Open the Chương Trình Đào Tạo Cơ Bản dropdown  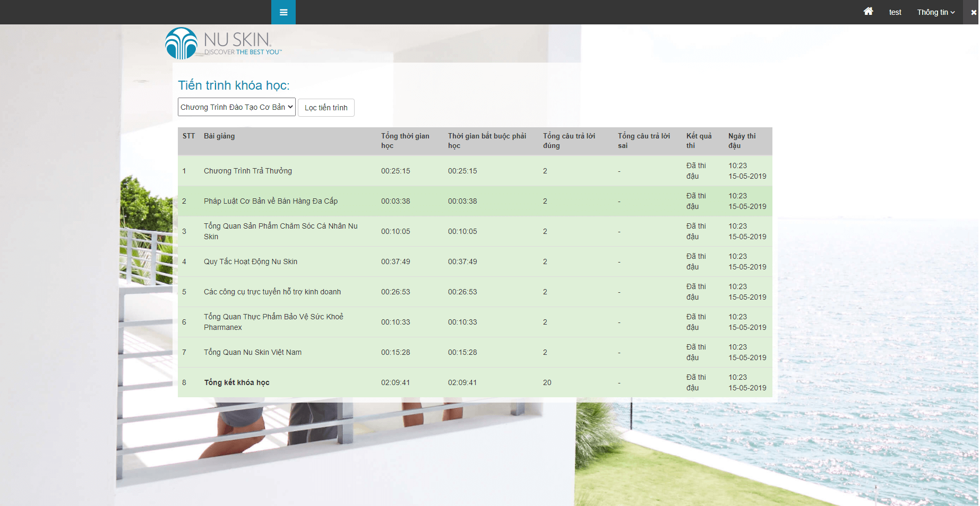[237, 107]
